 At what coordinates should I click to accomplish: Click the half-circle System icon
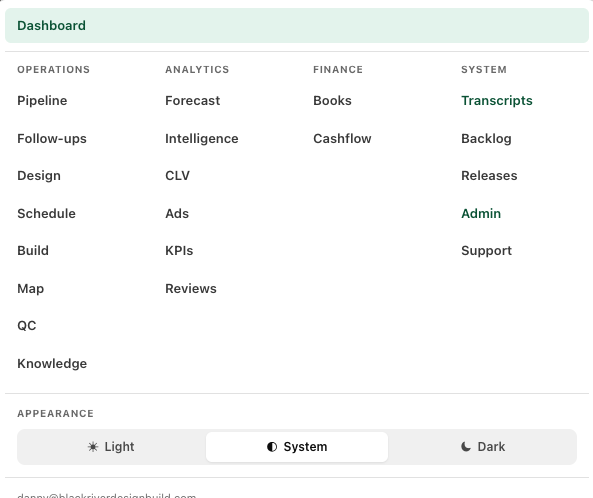pyautogui.click(x=272, y=447)
